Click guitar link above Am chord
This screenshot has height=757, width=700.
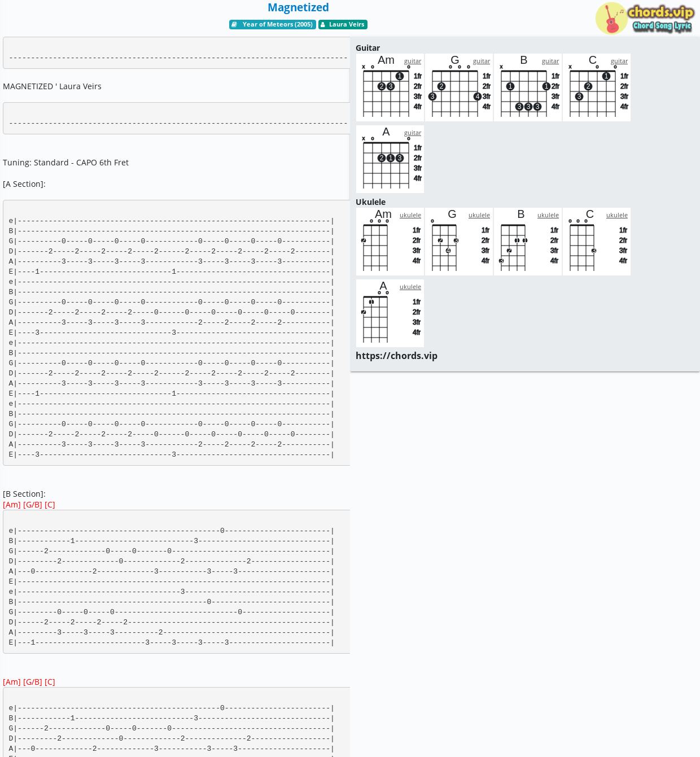click(x=413, y=61)
